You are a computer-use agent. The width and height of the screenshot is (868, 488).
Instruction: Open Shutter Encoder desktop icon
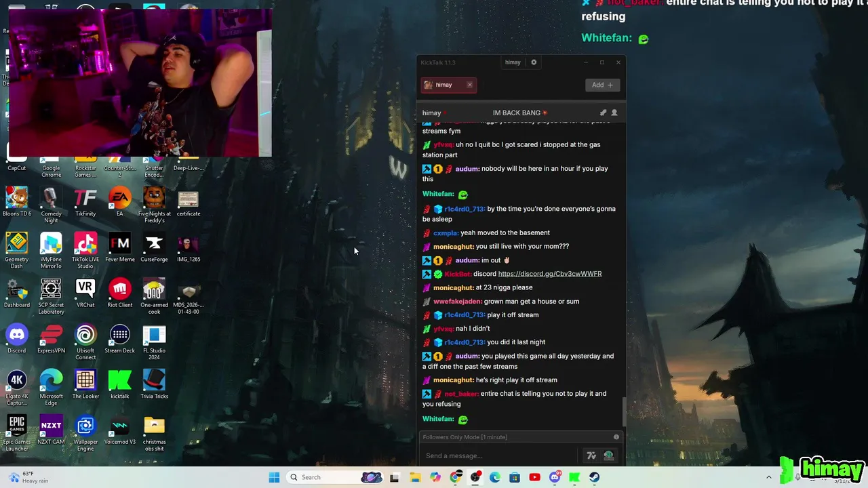tap(154, 163)
